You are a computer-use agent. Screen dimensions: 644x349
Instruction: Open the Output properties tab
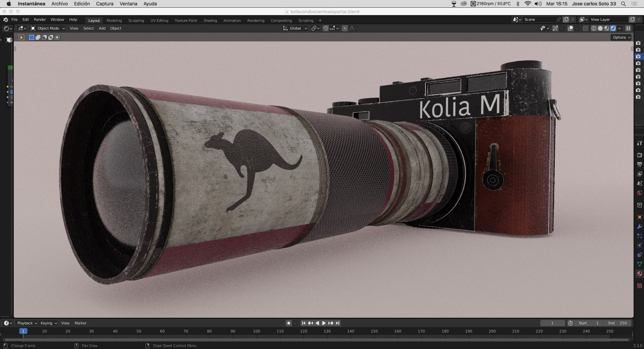[x=639, y=164]
